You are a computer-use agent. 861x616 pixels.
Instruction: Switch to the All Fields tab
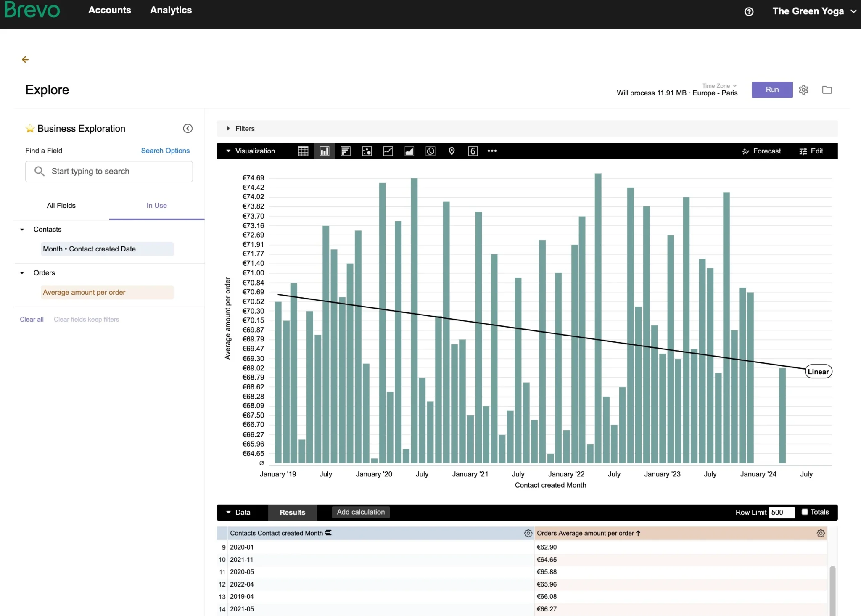[61, 206]
